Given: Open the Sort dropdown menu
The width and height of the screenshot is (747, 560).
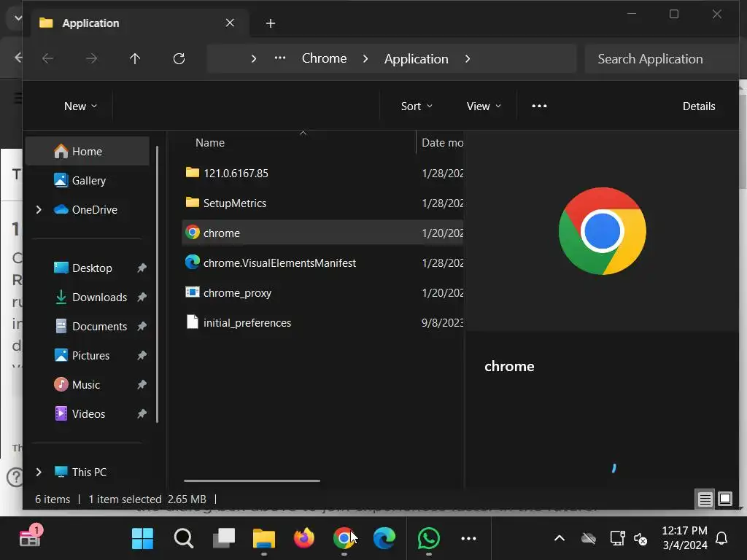Looking at the screenshot, I should coord(417,106).
